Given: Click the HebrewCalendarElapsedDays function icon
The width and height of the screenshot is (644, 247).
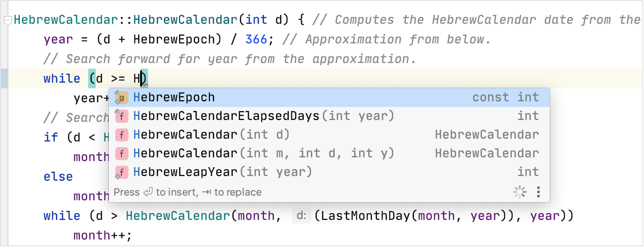Looking at the screenshot, I should [x=121, y=116].
